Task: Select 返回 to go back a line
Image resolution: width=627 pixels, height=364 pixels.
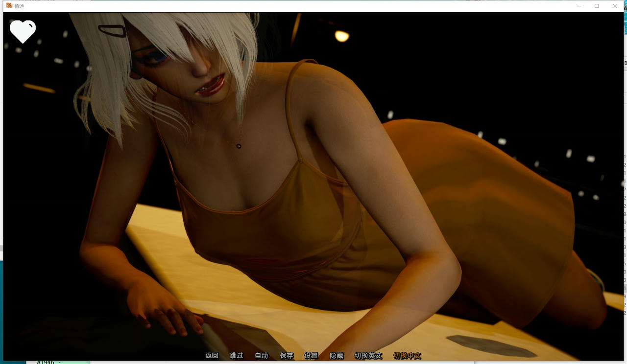Action: click(212, 356)
